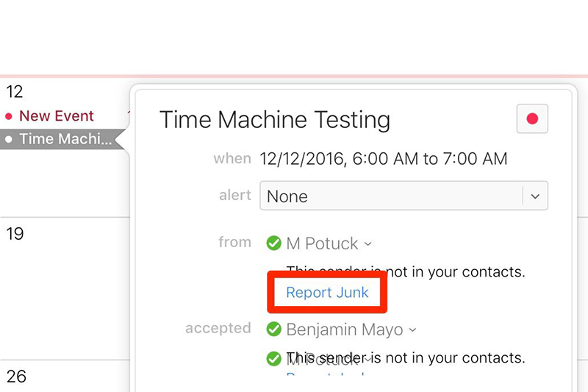Click the red dot beside New Event
Viewport: 588px width, 392px height.
[x=9, y=116]
